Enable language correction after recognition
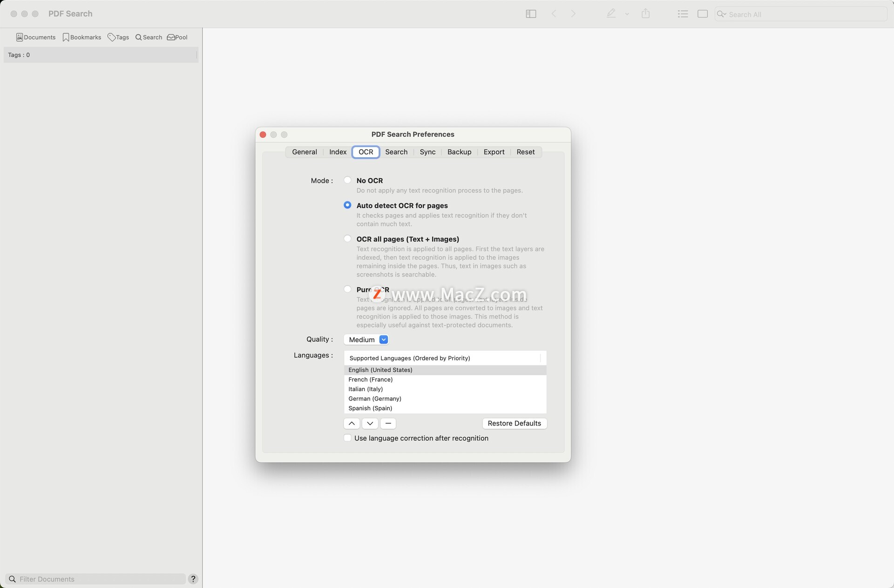Screen dimensions: 894x588 pos(347,438)
